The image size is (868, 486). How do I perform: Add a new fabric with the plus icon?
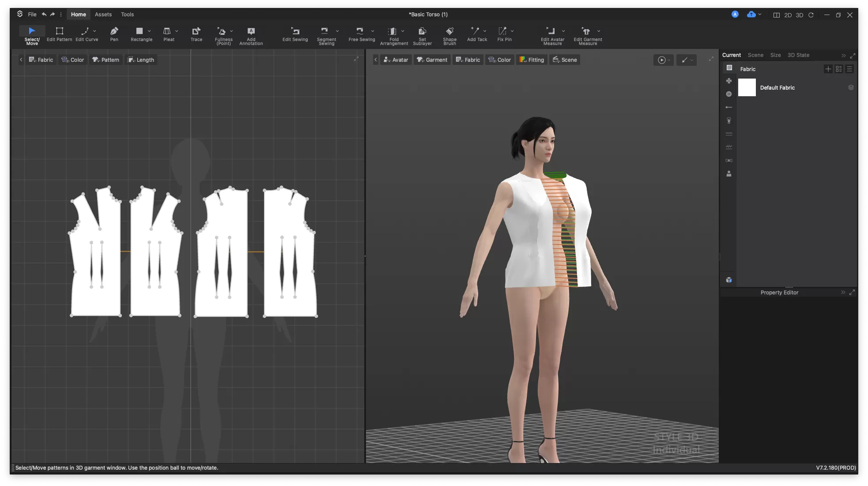click(x=829, y=69)
